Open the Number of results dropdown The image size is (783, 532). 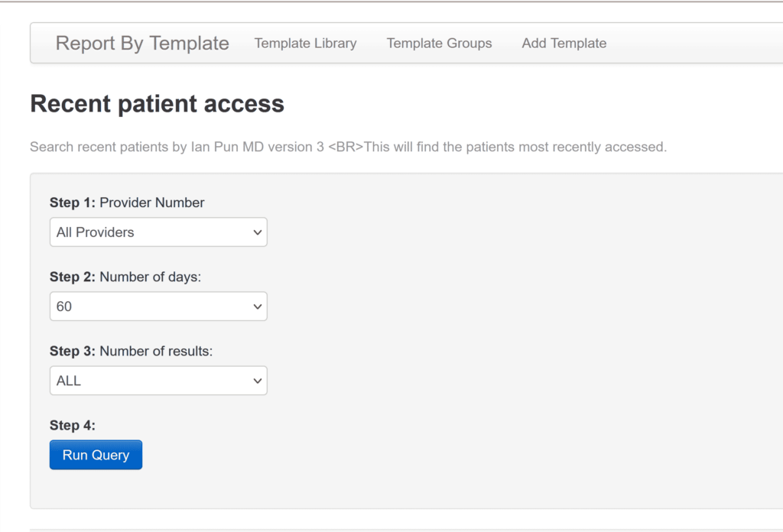[x=158, y=380]
